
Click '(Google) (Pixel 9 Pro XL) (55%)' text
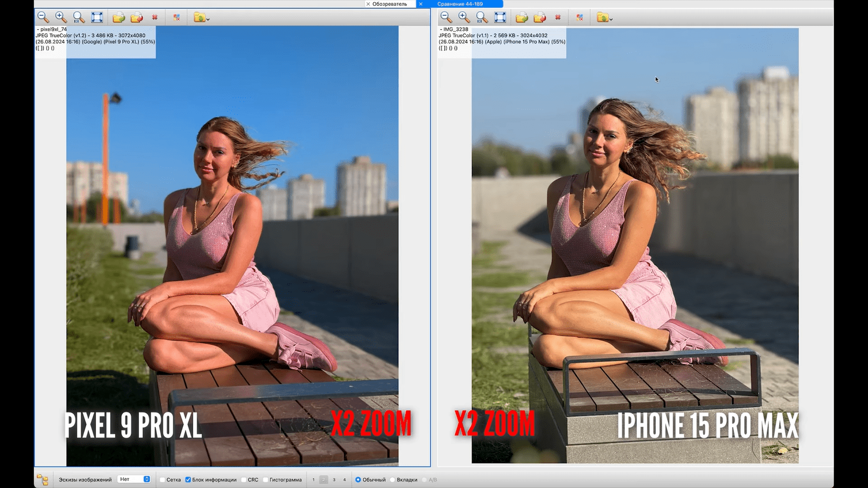point(118,42)
